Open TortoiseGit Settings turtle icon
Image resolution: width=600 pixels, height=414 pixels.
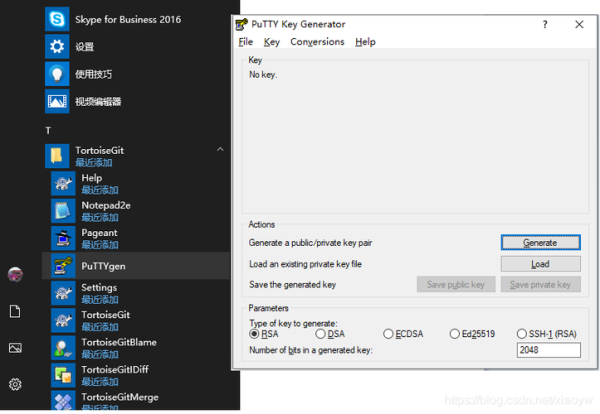63,293
